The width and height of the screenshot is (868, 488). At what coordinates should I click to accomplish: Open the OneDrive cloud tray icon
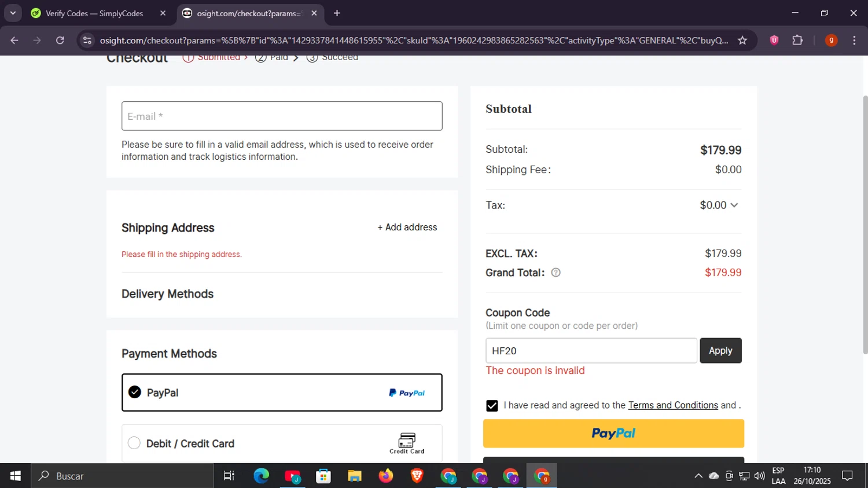pyautogui.click(x=714, y=476)
